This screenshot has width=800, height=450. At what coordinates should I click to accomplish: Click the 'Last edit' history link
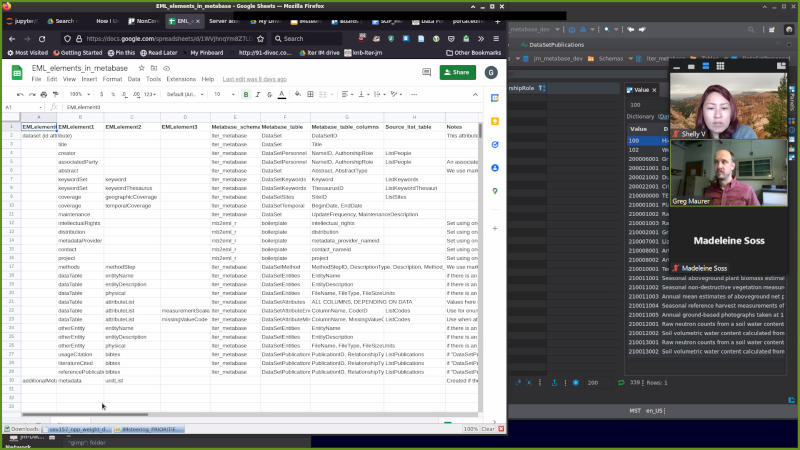[255, 78]
